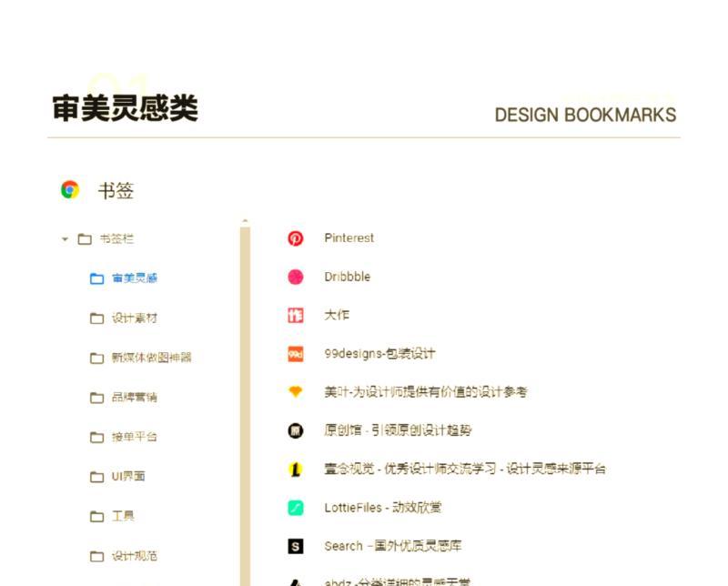Click the green LottieFiles favicon
728x586 pixels.
[296, 508]
